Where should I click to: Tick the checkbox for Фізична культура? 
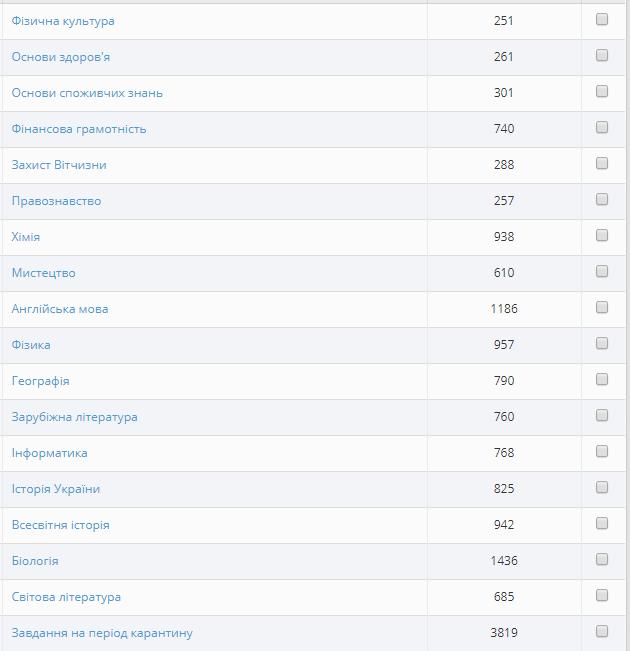[x=602, y=19]
